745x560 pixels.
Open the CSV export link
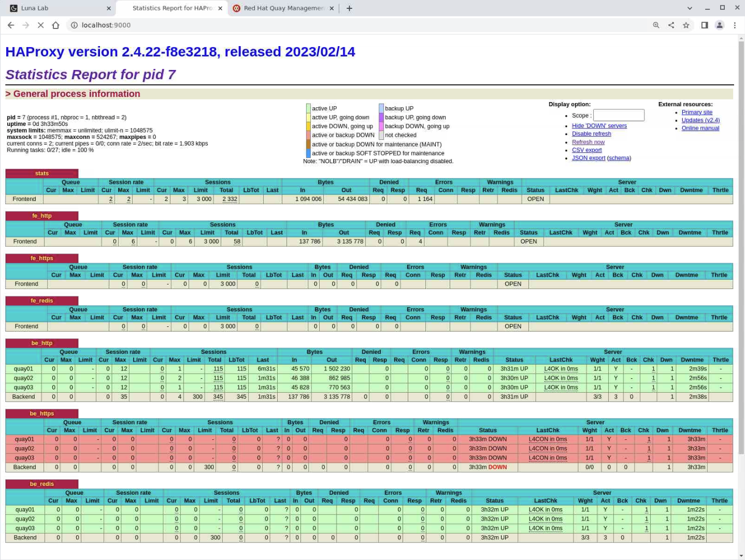[586, 150]
